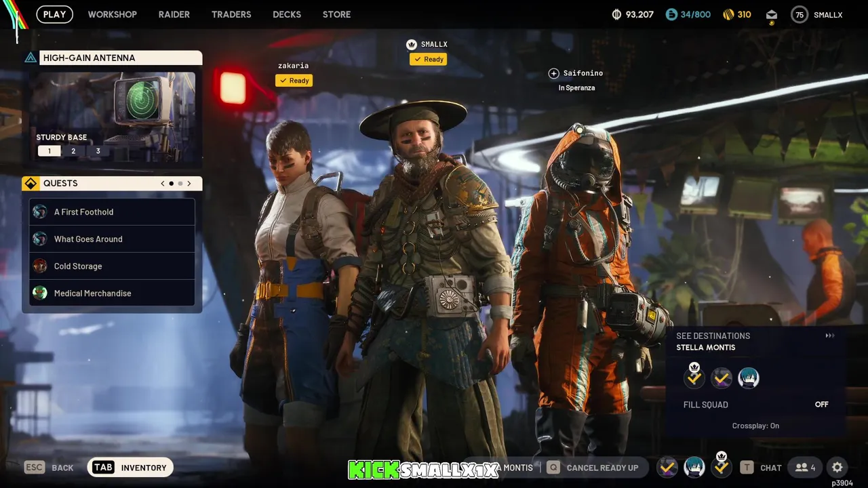Open the RAIDER tab
The image size is (868, 488).
174,14
